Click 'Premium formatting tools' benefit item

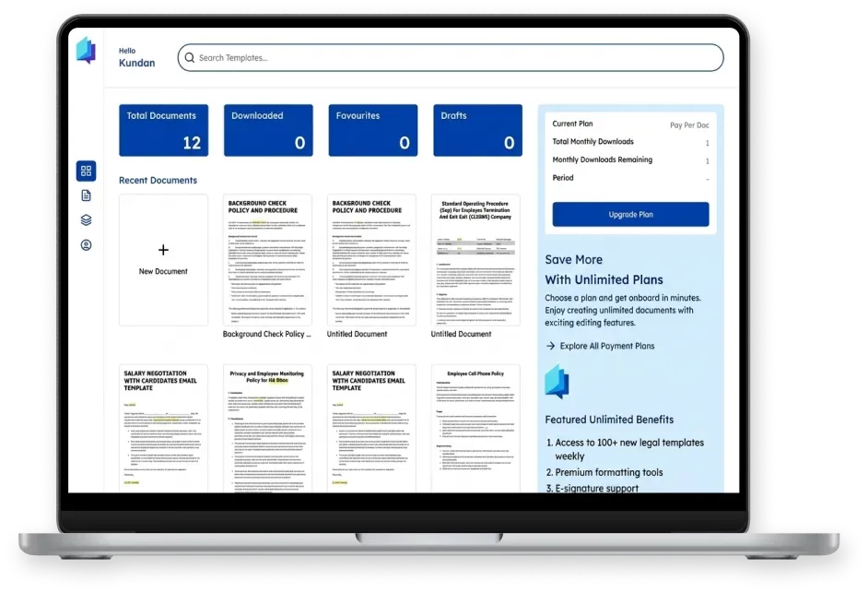609,472
